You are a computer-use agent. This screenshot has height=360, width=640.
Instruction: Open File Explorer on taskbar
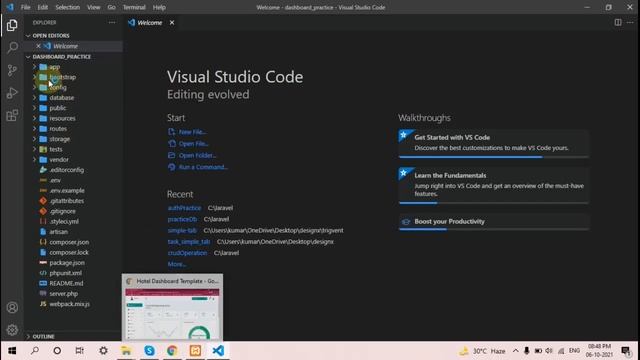pos(126,351)
